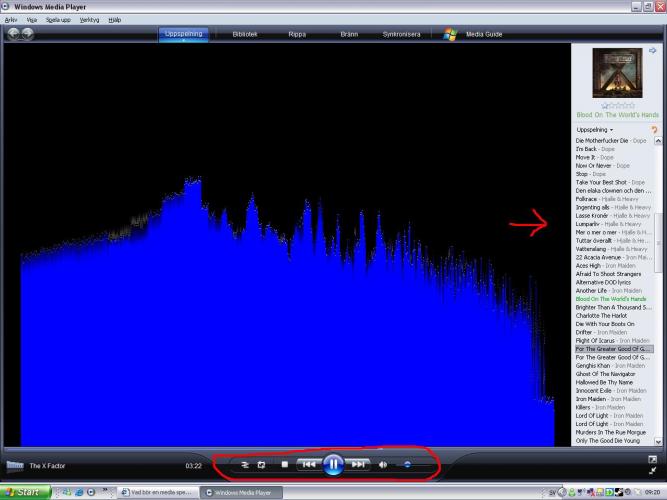Switch to the Rippa tab

click(297, 34)
